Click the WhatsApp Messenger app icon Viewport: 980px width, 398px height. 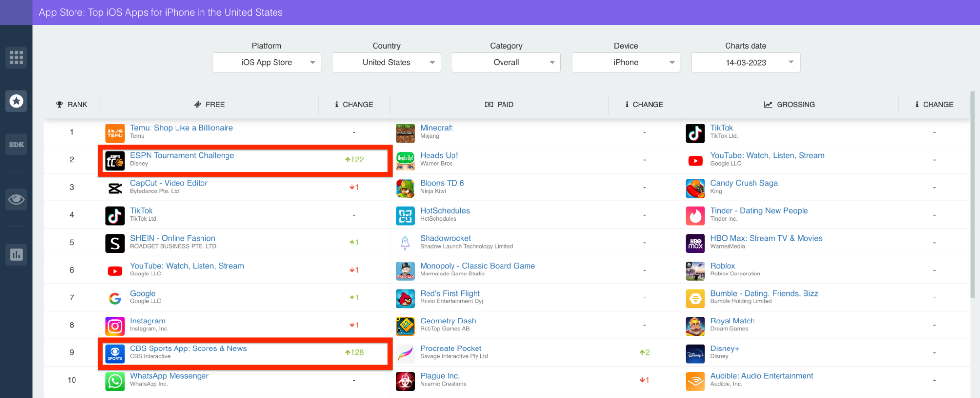pos(115,381)
